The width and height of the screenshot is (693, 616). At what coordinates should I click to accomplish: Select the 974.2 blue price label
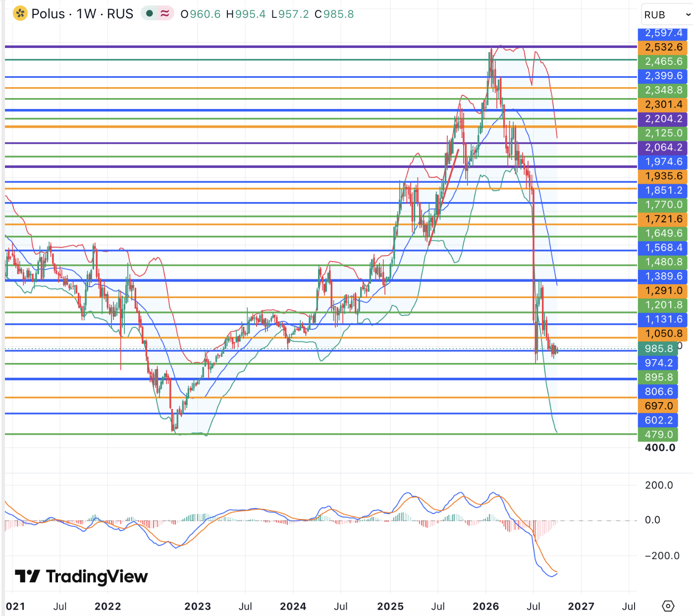pos(658,363)
